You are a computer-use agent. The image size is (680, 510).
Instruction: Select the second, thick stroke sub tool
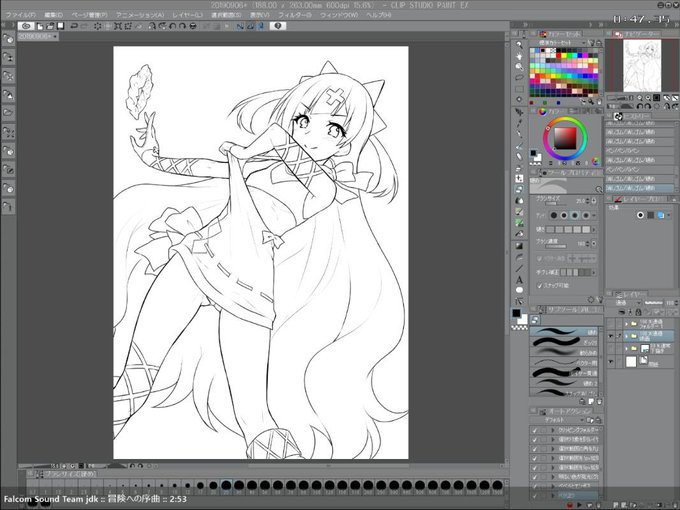[564, 342]
